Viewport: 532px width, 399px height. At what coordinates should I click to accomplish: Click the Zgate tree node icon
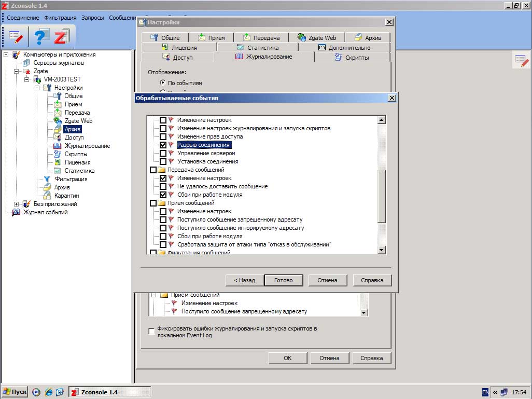[26, 71]
